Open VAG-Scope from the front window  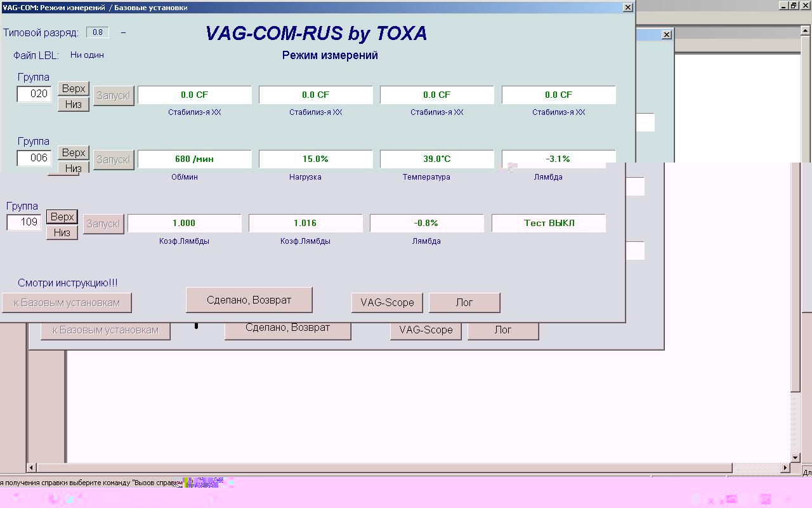tap(387, 303)
